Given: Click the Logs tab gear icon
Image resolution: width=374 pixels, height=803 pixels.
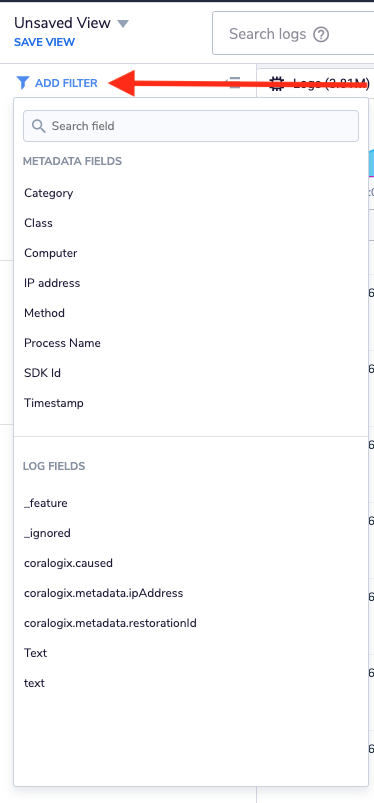Looking at the screenshot, I should click(x=277, y=83).
